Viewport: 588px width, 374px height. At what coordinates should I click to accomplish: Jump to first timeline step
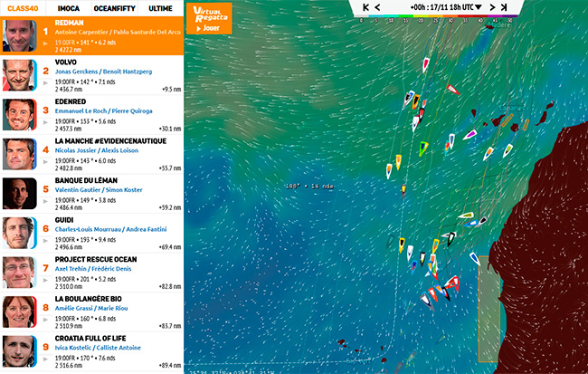click(x=366, y=7)
